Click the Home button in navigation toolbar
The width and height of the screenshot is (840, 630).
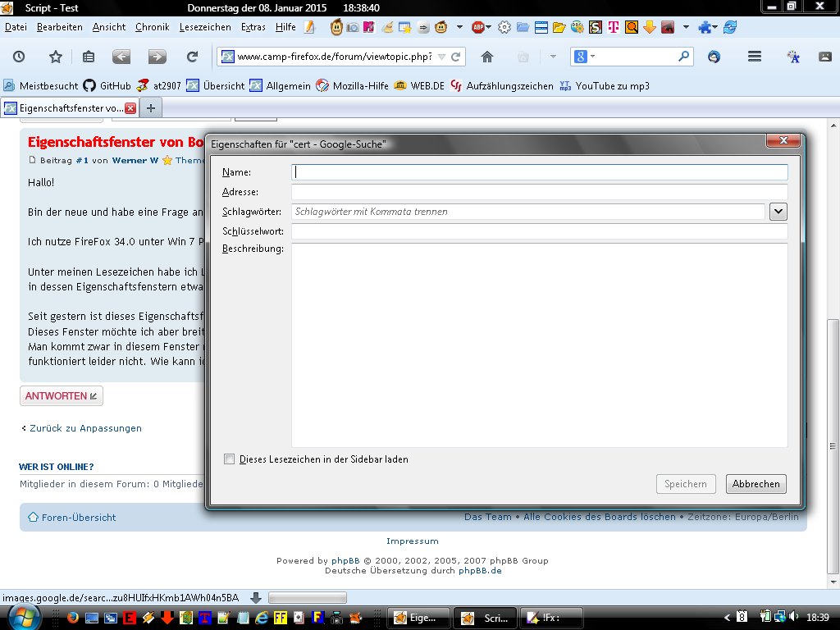(x=487, y=57)
